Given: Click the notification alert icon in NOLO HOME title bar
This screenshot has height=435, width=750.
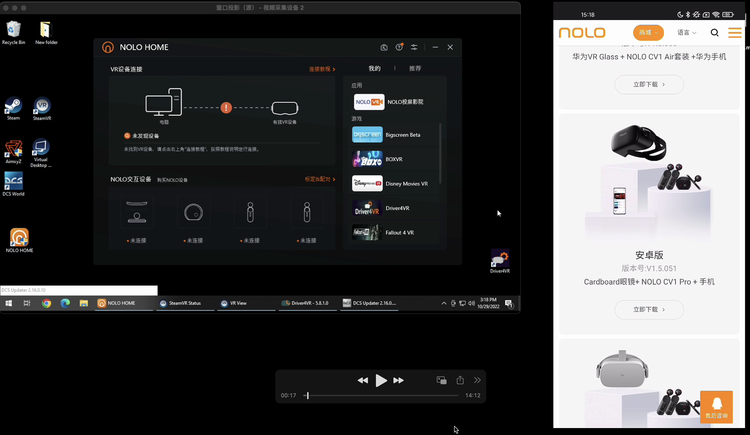Looking at the screenshot, I should point(399,47).
